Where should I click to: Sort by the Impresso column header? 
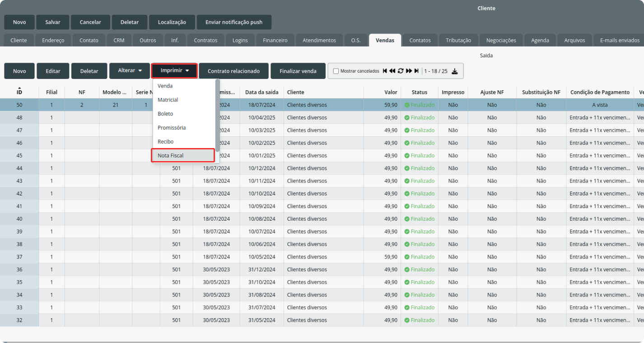453,92
